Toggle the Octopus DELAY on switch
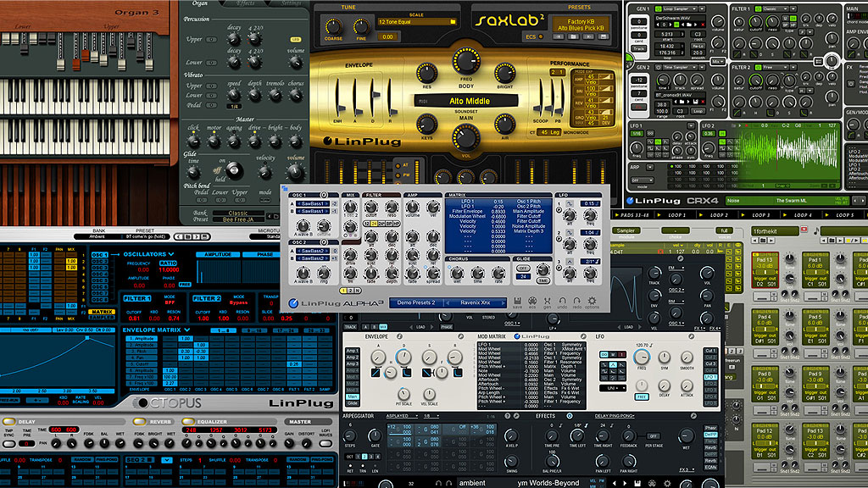 (x=8, y=422)
